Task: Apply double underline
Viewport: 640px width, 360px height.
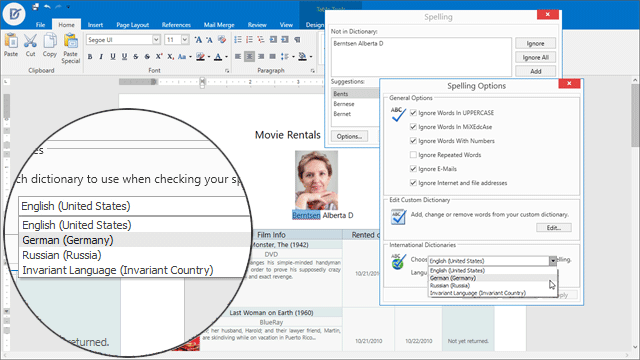Action: (x=124, y=57)
